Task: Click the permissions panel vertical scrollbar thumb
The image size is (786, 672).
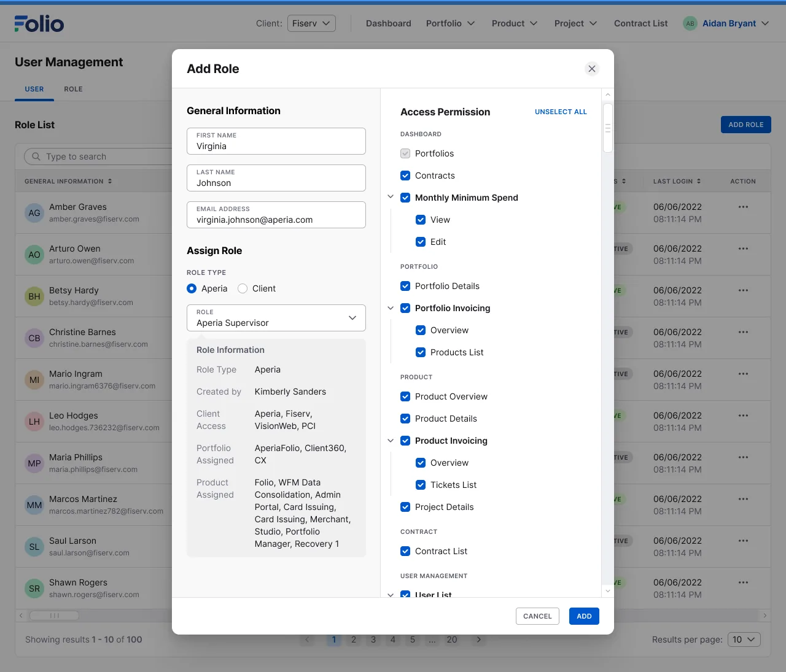Action: coord(608,128)
